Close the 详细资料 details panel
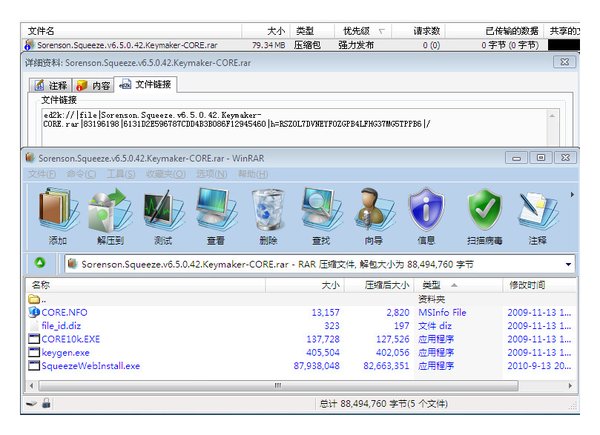This screenshot has height=435, width=600. pyautogui.click(x=564, y=62)
